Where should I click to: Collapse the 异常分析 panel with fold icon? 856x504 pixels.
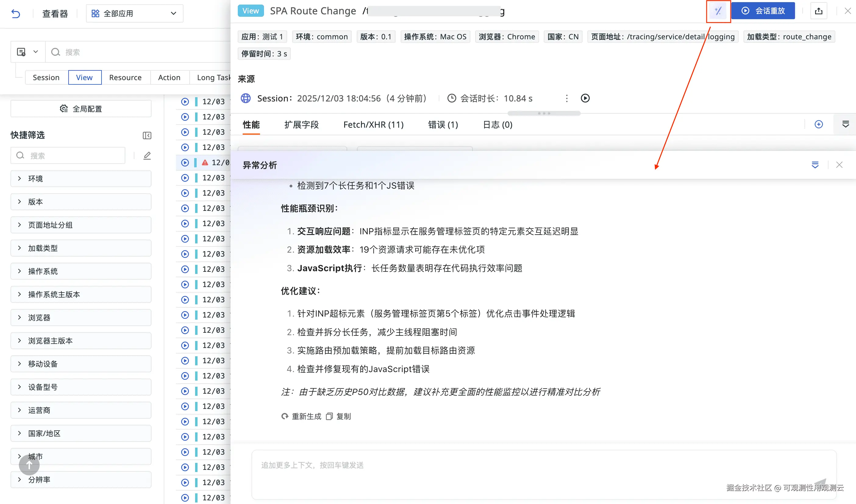point(815,165)
